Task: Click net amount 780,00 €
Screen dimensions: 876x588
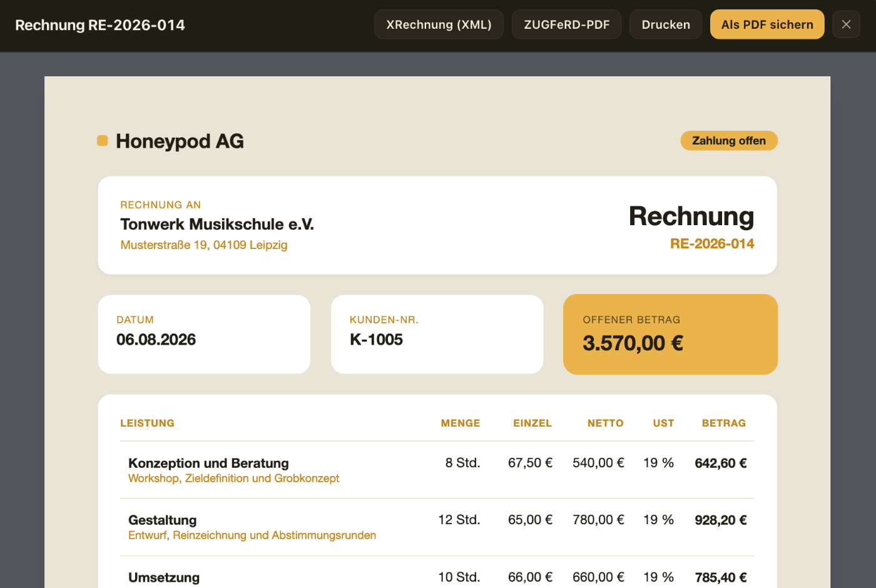Action: coord(598,520)
